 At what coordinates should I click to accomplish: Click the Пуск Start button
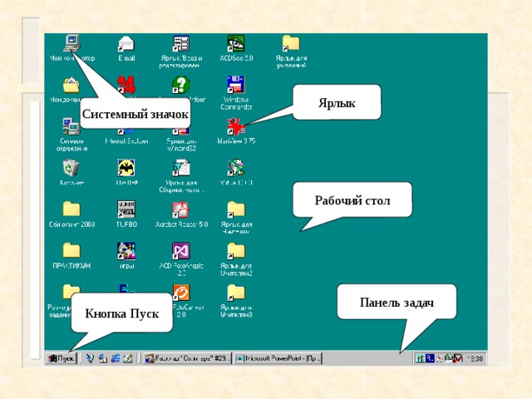coord(61,358)
